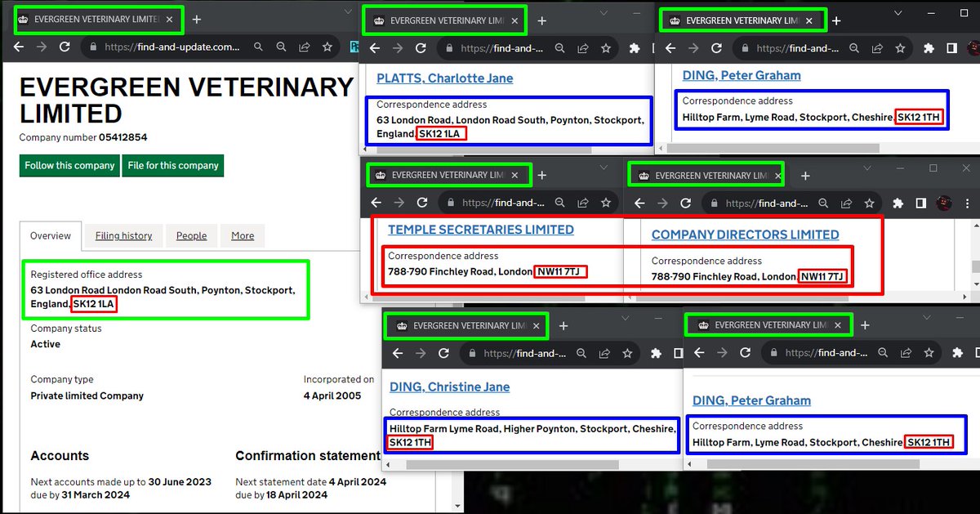Click the incorporation date 4 April 2005
Screen dimensions: 980x514
[x=332, y=396]
